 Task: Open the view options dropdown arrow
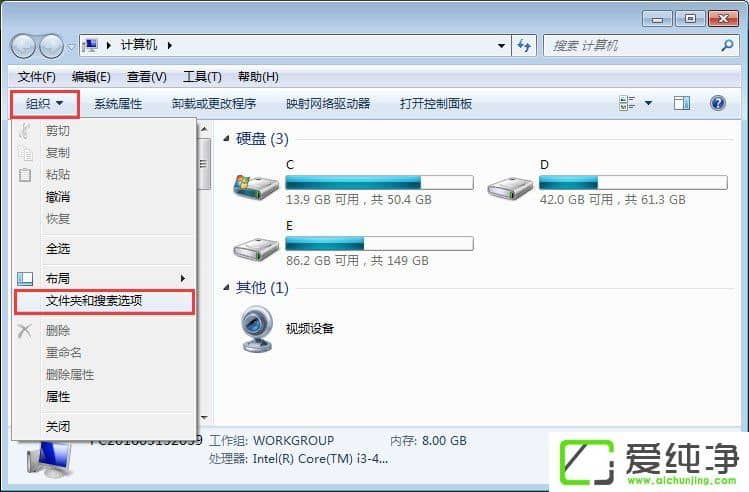click(x=648, y=103)
